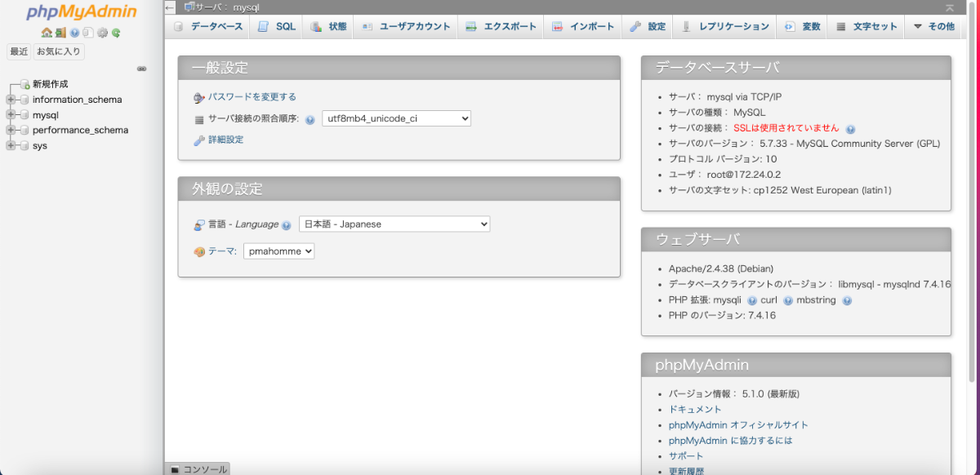Screen dimensions: 980x475
Task: Click the パスワードを変更する link
Action: [x=252, y=96]
